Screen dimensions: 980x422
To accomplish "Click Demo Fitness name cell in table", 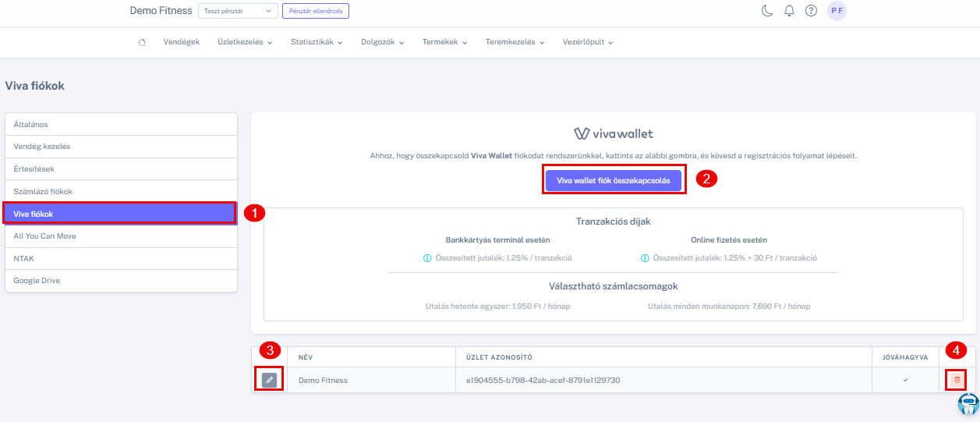I will (323, 381).
